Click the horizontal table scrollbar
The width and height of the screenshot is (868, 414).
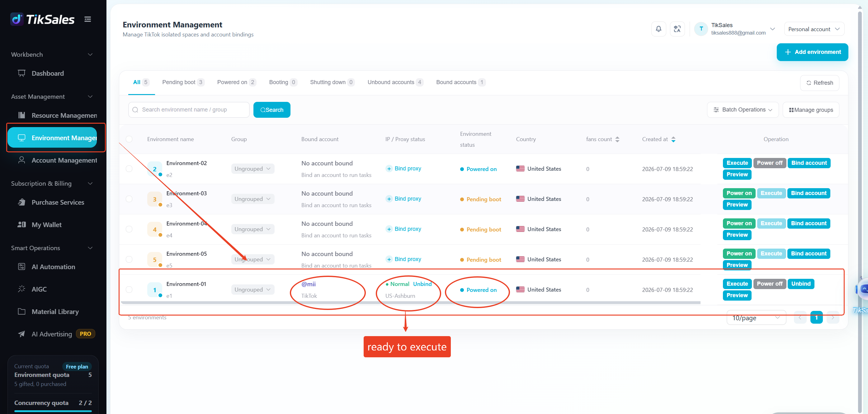pos(410,303)
